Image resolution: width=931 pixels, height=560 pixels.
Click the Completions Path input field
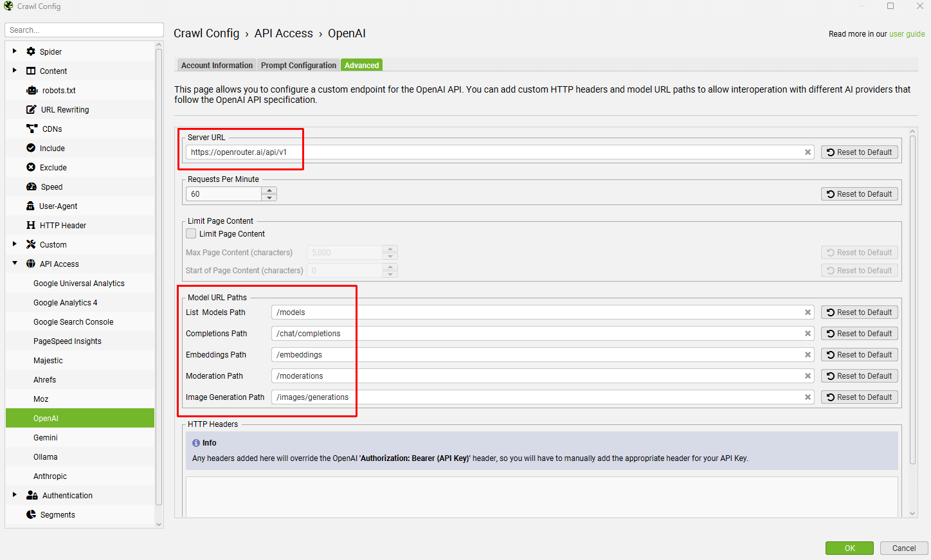[543, 334]
